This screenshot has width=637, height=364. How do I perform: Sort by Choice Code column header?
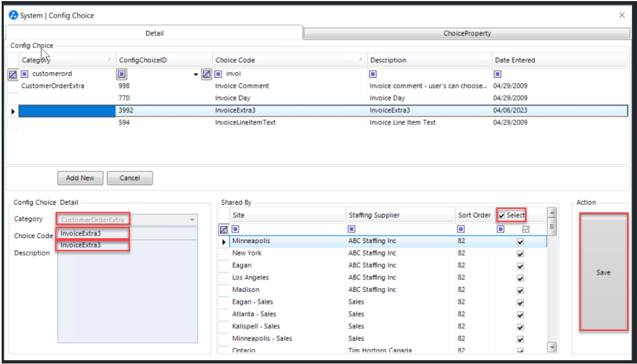click(x=290, y=60)
